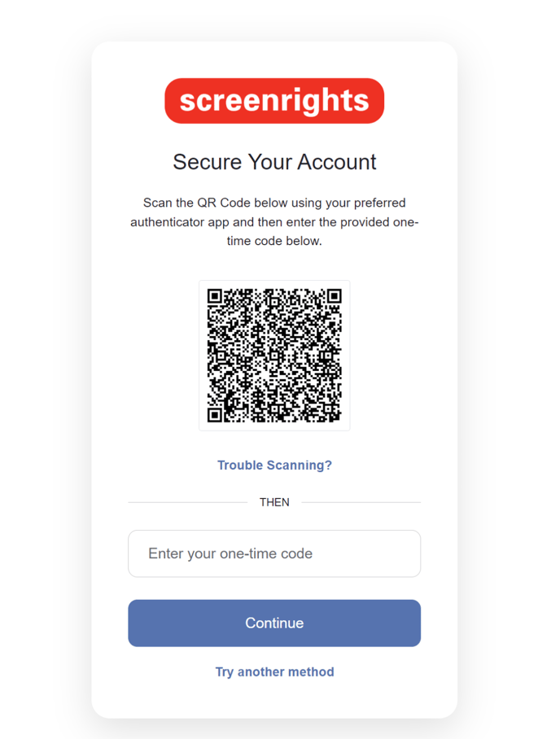
Task: Click divider line right of THEN
Action: [361, 502]
